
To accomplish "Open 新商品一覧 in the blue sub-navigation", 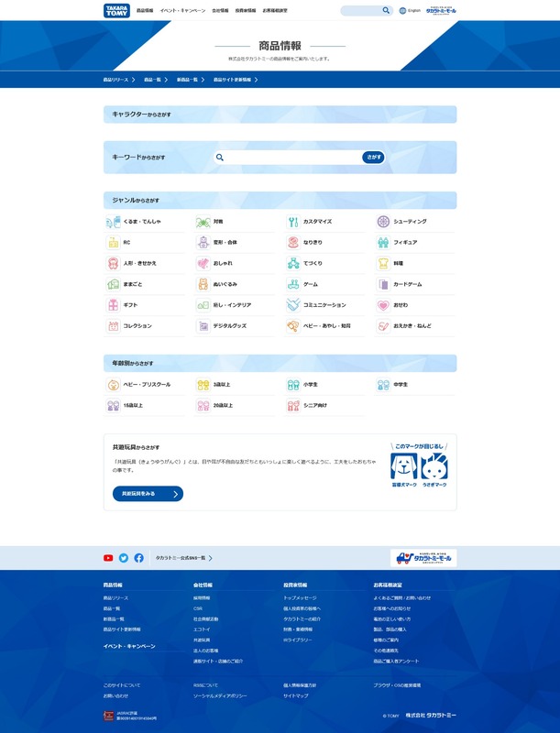I will point(191,80).
